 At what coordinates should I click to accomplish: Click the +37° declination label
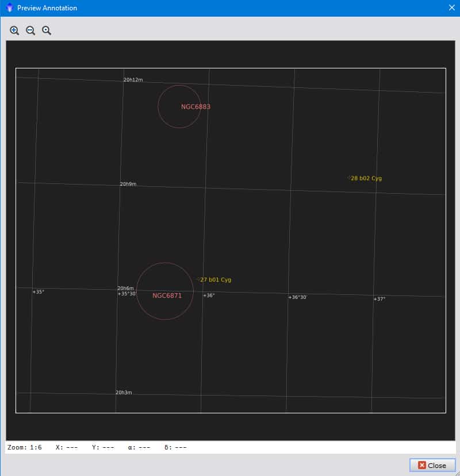coord(379,299)
